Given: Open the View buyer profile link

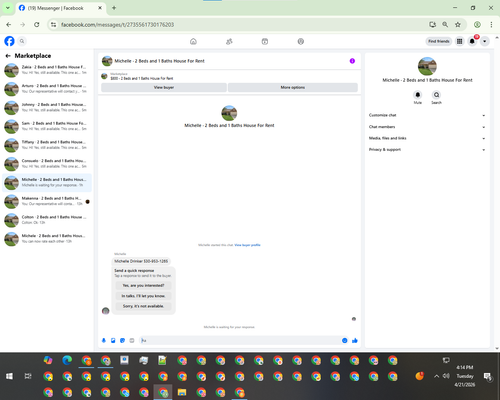Looking at the screenshot, I should [247, 245].
